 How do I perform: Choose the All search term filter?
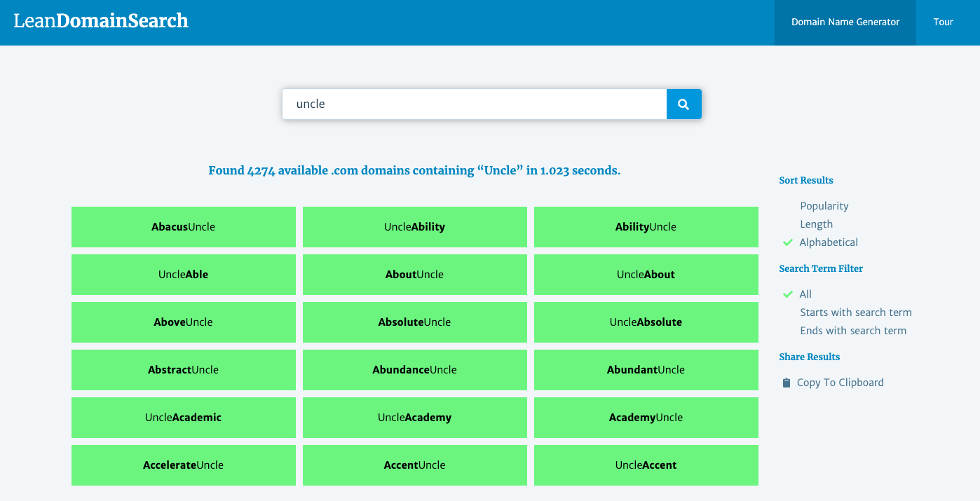[x=805, y=294]
